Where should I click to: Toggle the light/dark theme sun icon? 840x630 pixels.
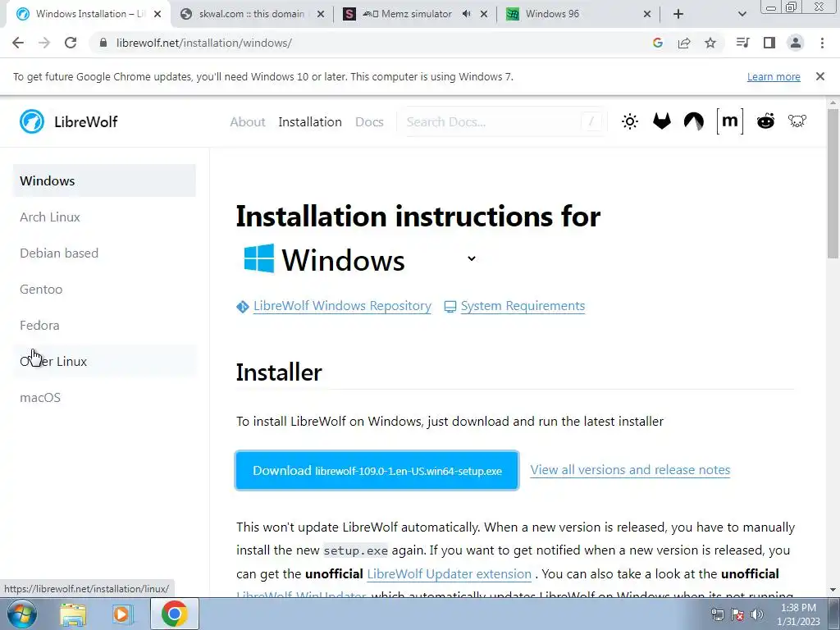pyautogui.click(x=630, y=121)
